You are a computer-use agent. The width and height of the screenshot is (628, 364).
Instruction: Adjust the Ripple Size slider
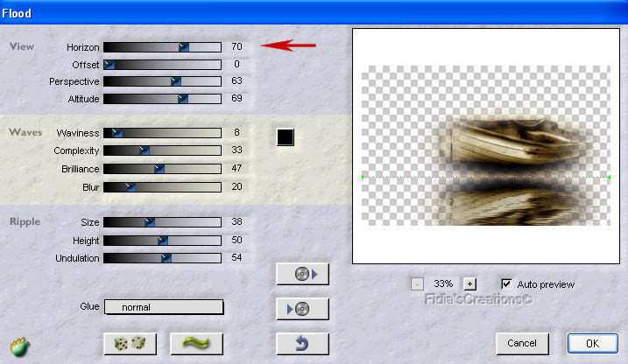coord(162,222)
